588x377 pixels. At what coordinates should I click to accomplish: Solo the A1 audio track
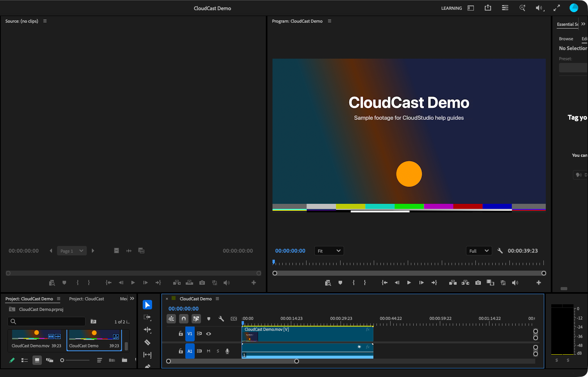click(x=218, y=351)
